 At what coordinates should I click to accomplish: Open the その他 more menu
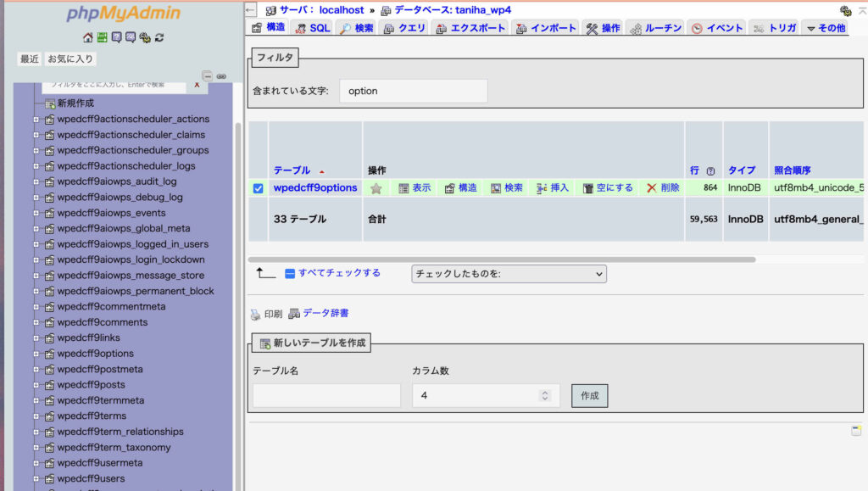tap(826, 28)
